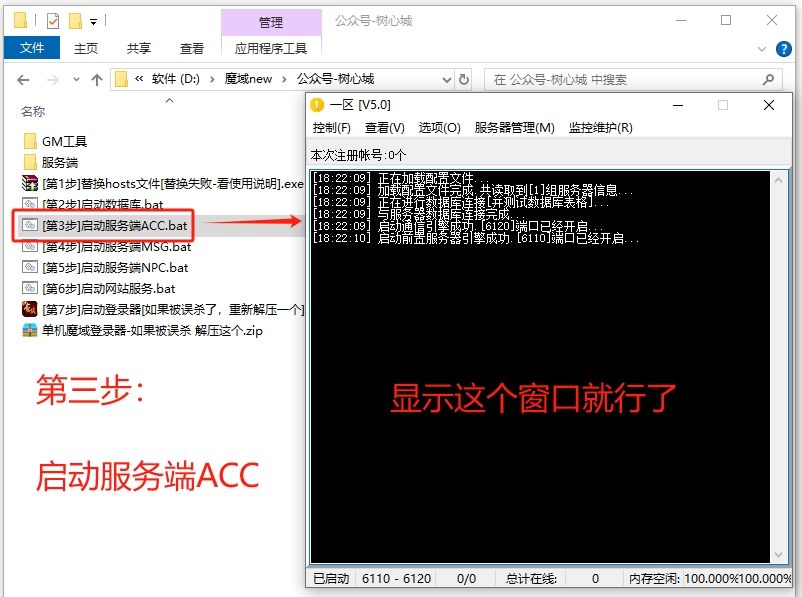Open the 控制(F) menu in 一区 window
The height and width of the screenshot is (597, 802).
click(331, 127)
